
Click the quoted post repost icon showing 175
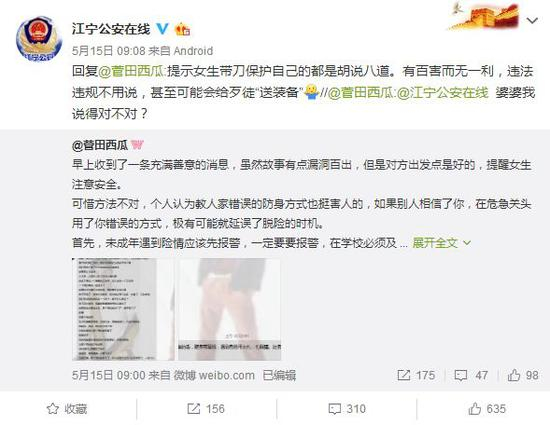point(416,376)
